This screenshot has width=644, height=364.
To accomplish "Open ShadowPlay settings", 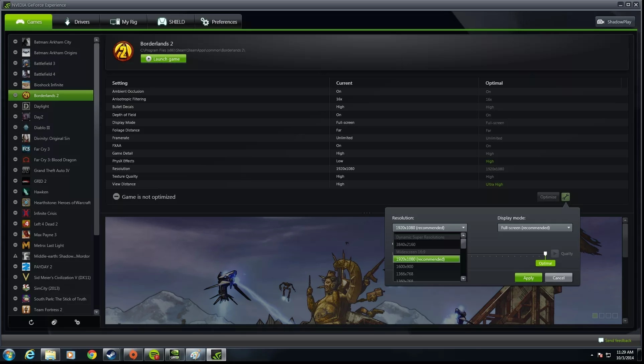I will pyautogui.click(x=615, y=21).
